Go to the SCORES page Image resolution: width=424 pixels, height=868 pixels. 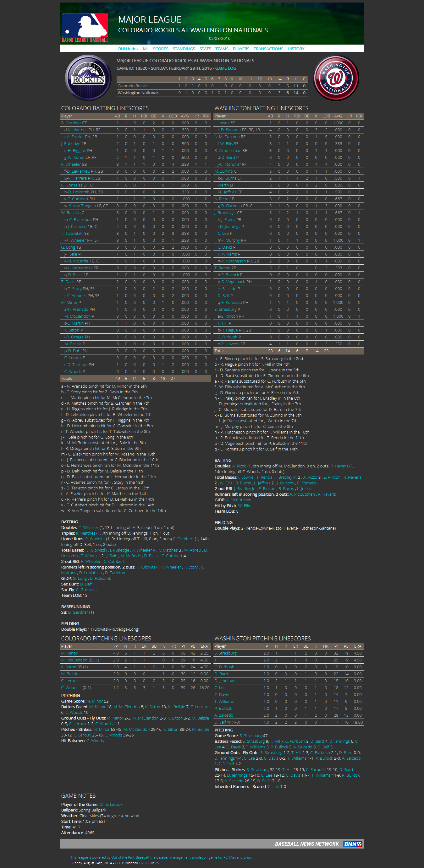(x=160, y=49)
